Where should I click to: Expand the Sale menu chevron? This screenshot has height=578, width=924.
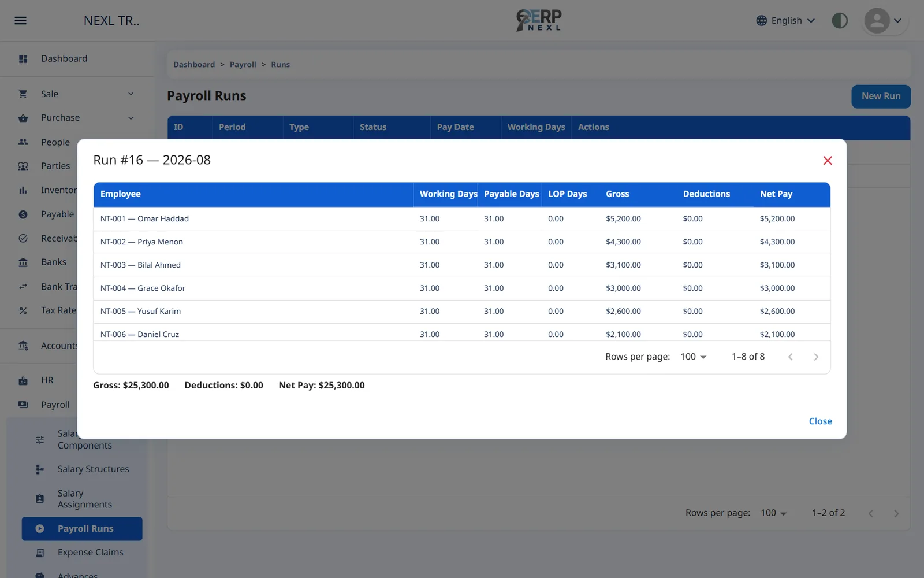point(131,94)
